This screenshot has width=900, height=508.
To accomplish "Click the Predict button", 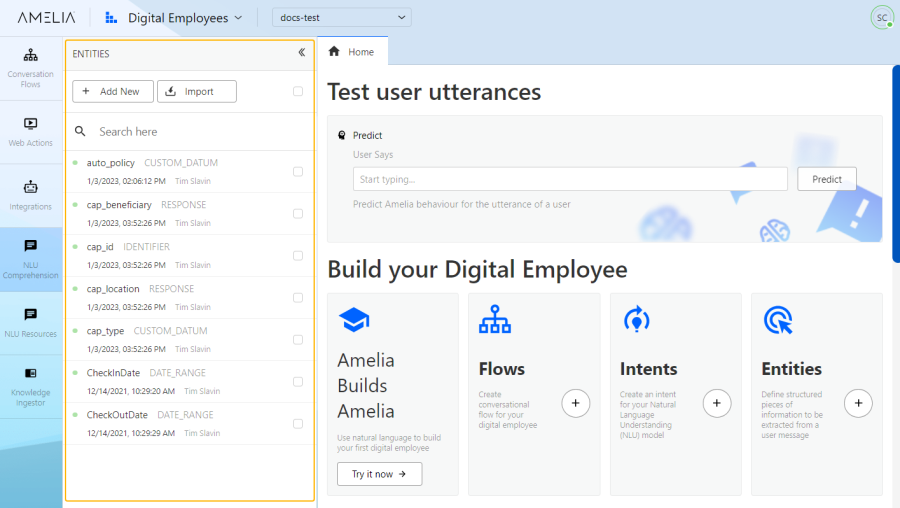I will pos(827,179).
